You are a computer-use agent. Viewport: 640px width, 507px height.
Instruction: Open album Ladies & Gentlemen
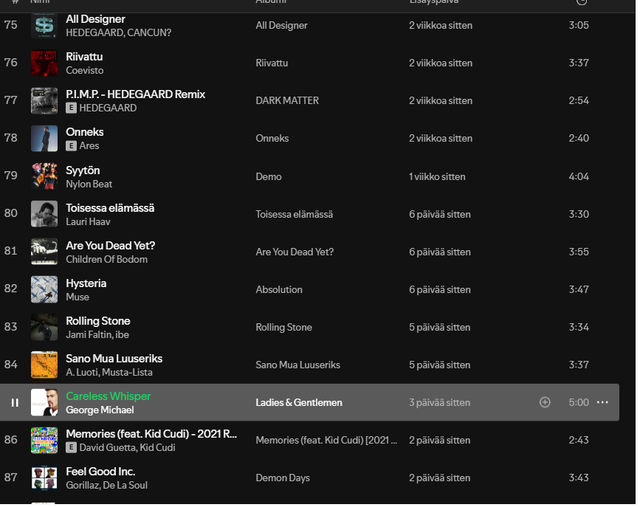tap(299, 402)
